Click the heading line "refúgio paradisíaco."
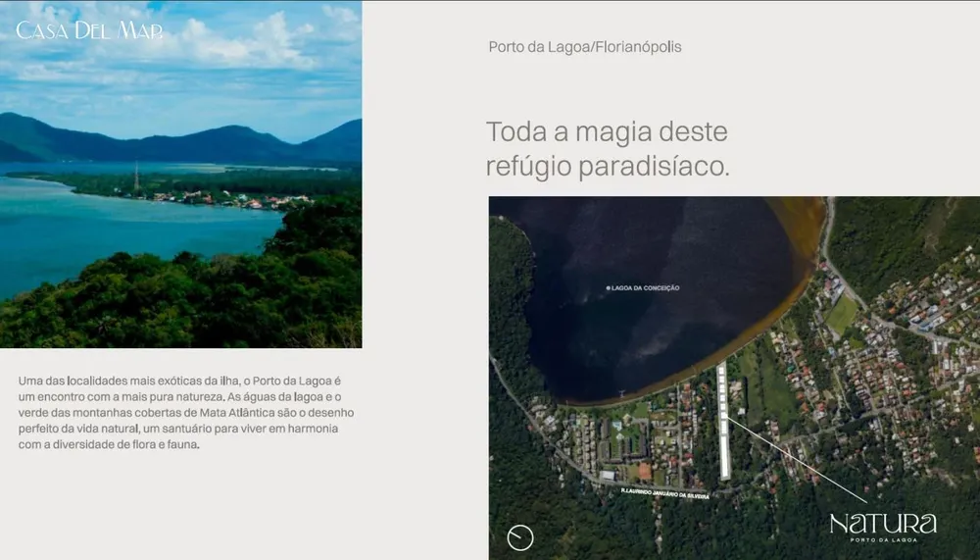This screenshot has width=980, height=560. pos(608,167)
